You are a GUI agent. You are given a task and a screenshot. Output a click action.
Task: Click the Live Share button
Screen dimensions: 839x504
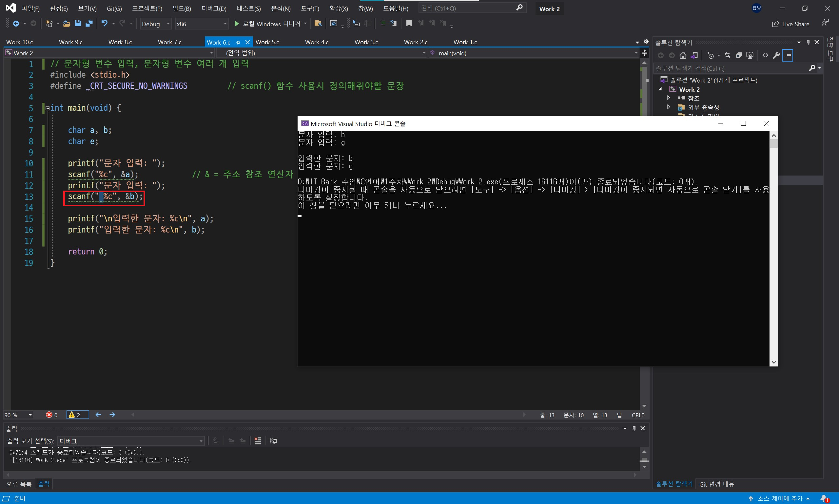coord(790,24)
